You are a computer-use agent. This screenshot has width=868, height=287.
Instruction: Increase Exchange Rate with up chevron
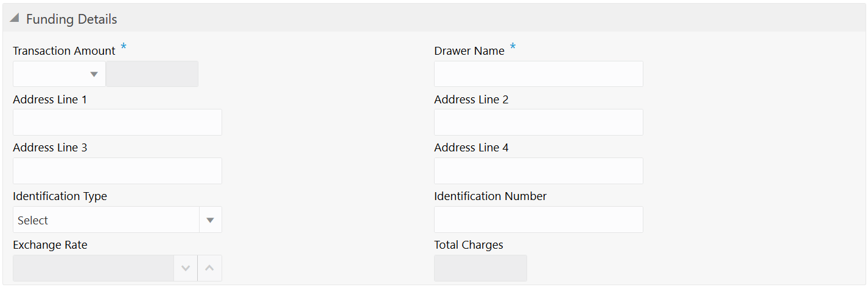click(210, 268)
